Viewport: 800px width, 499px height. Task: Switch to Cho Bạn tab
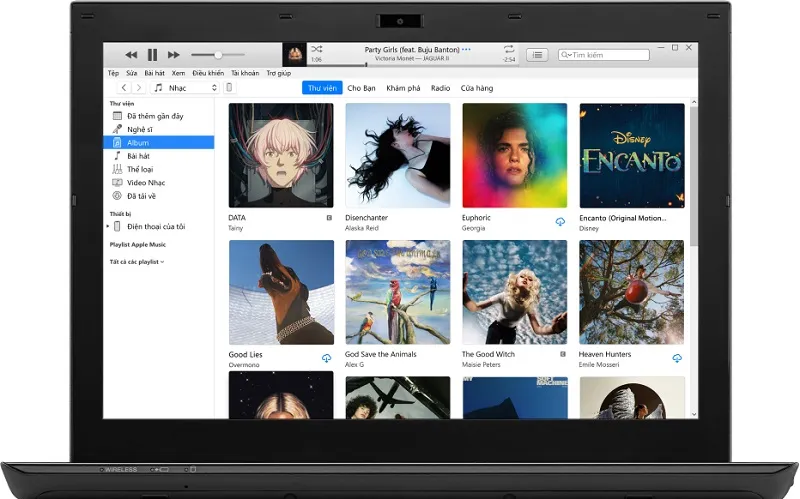coord(361,88)
